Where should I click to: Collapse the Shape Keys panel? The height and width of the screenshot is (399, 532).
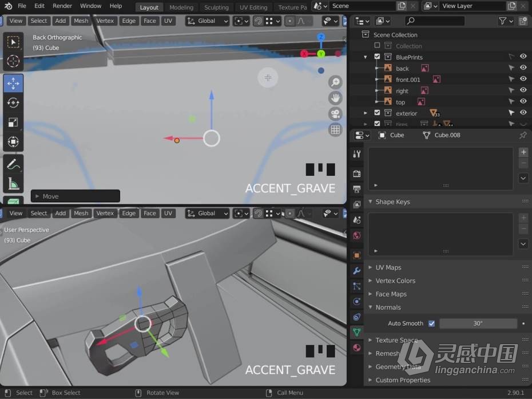370,202
